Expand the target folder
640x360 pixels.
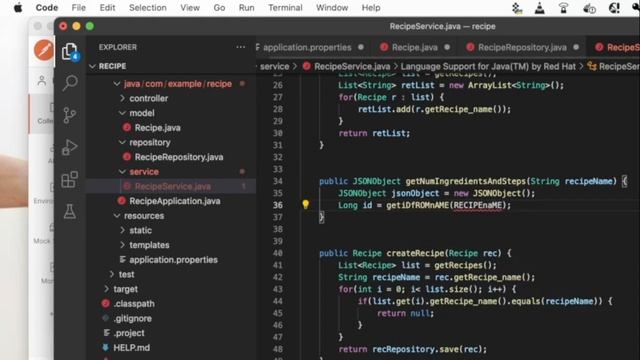pyautogui.click(x=107, y=289)
